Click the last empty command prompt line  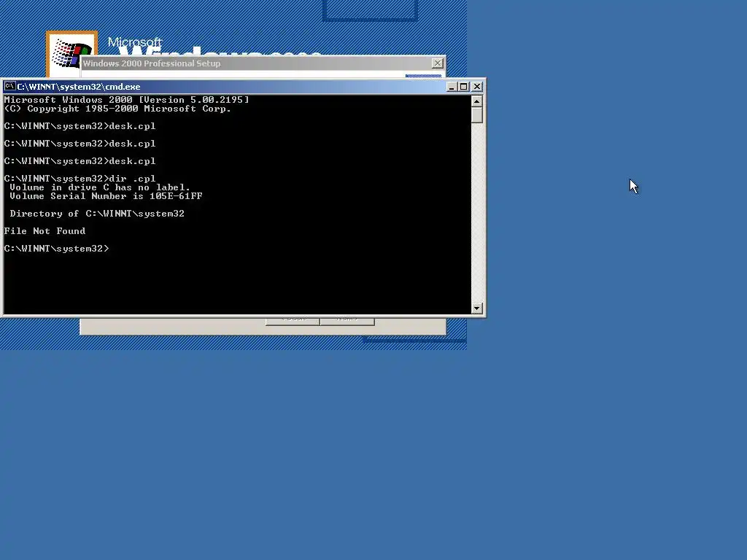click(x=56, y=249)
